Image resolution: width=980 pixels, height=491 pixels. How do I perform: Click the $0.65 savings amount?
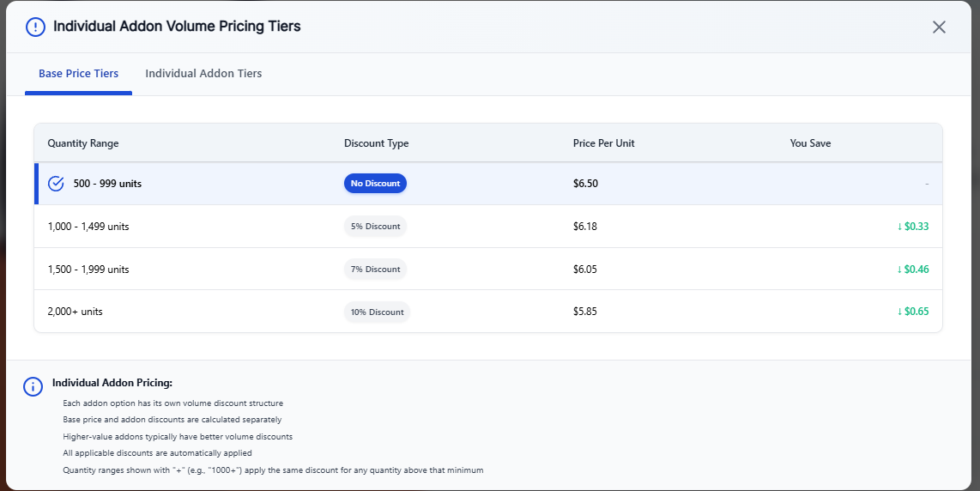tap(913, 312)
